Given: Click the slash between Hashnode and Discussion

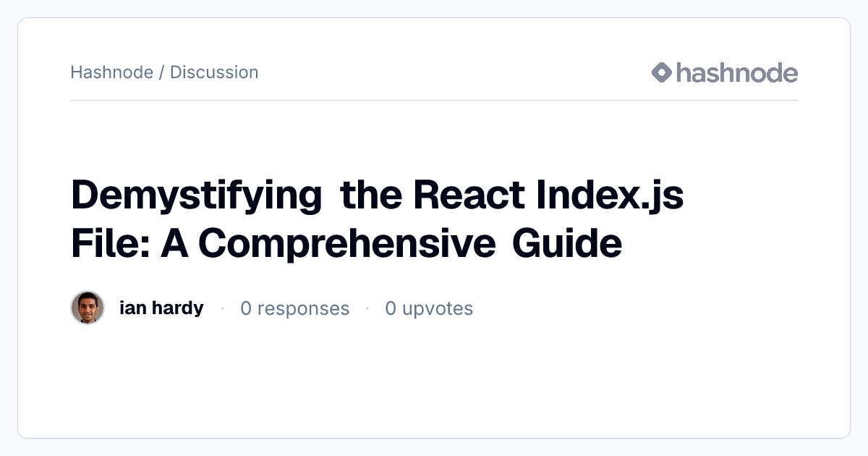Looking at the screenshot, I should [162, 72].
